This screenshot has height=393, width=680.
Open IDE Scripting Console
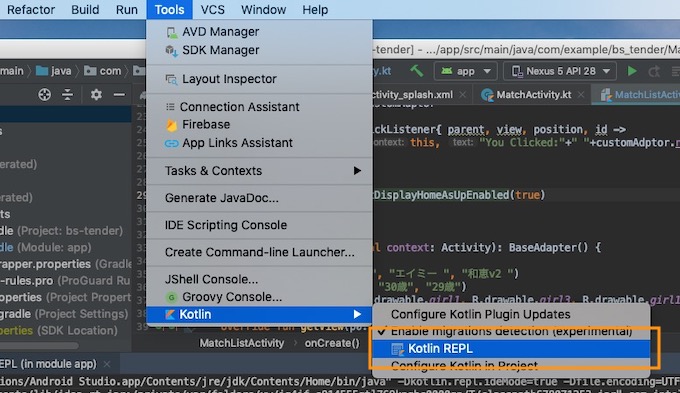coord(259,225)
